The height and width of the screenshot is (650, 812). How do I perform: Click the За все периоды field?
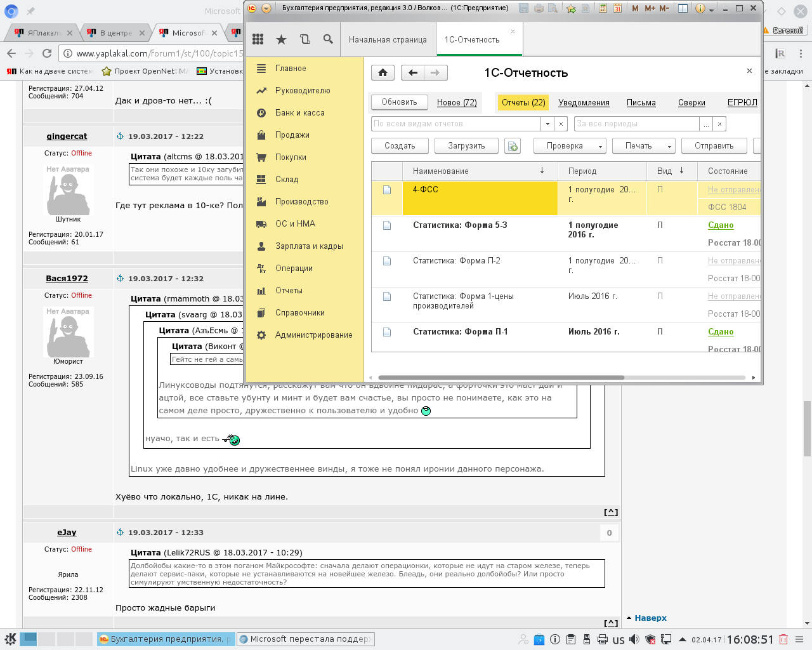coord(637,124)
